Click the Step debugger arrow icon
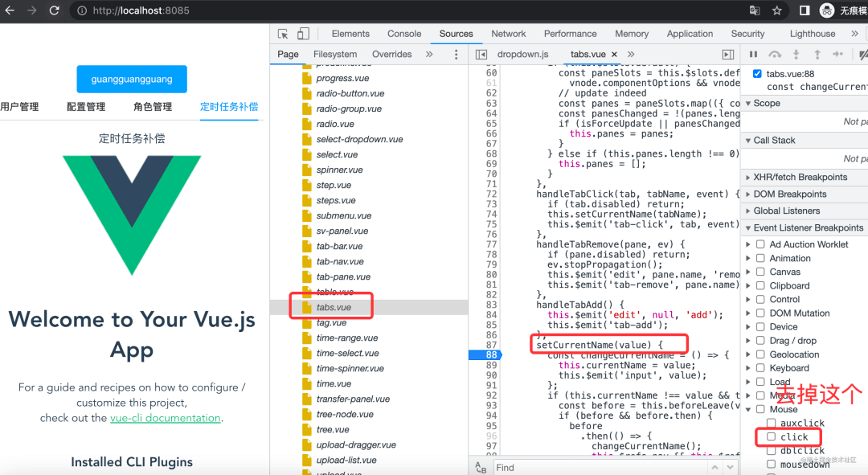868x475 pixels. click(838, 55)
